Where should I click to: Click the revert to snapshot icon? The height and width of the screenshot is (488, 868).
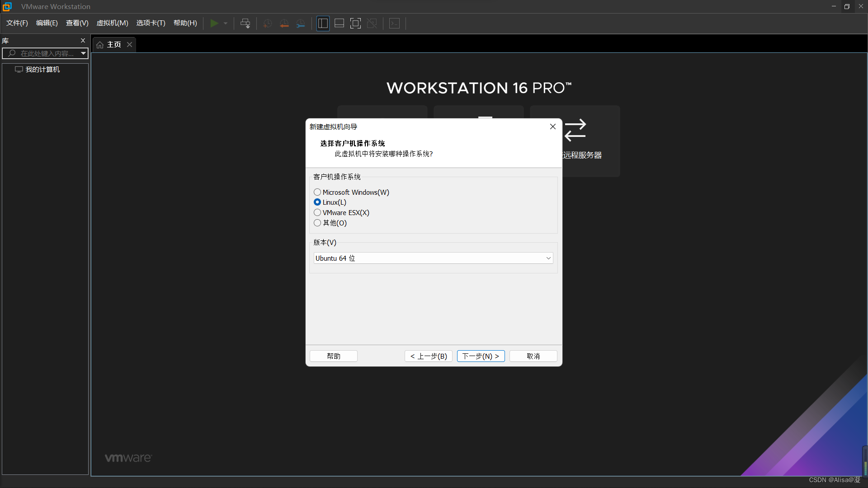pyautogui.click(x=284, y=23)
